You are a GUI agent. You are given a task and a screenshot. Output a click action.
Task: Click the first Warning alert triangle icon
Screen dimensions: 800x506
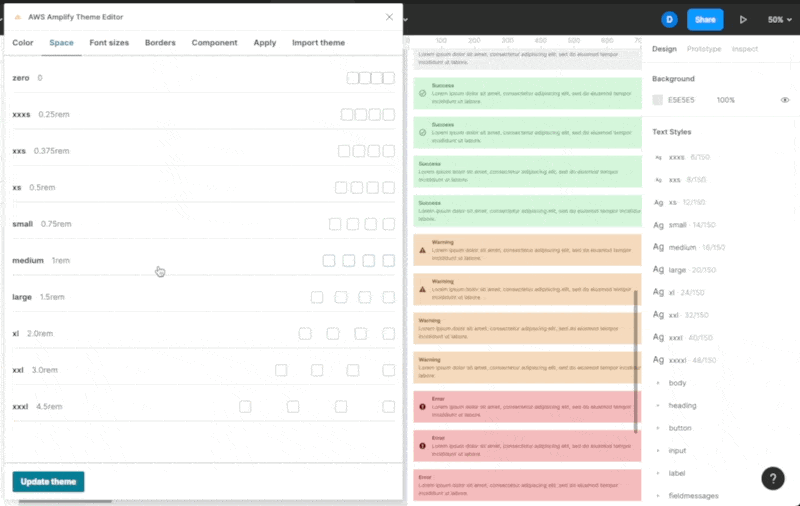[x=422, y=250]
